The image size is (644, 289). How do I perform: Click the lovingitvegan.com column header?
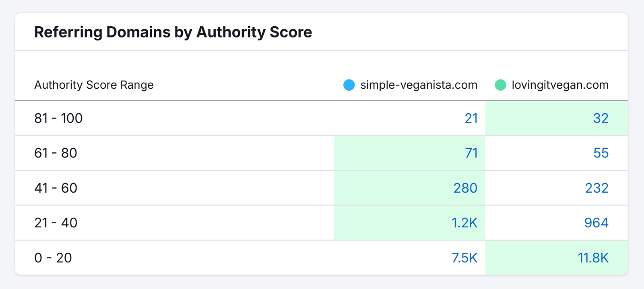[560, 85]
